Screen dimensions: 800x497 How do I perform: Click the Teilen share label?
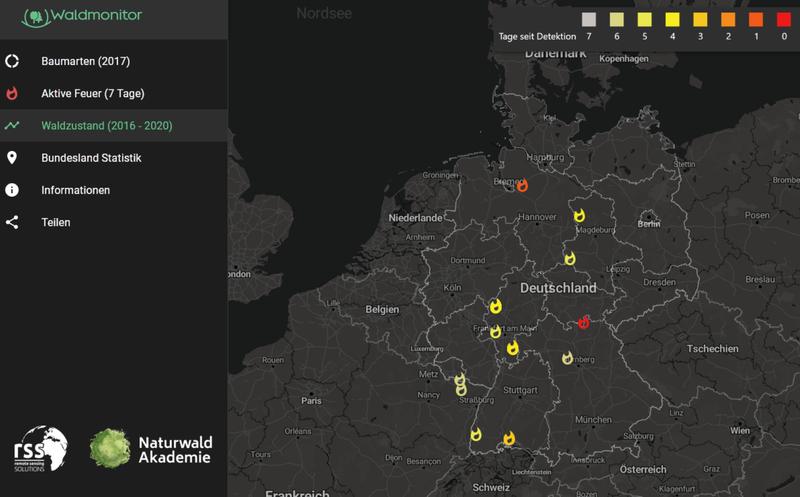pos(56,222)
